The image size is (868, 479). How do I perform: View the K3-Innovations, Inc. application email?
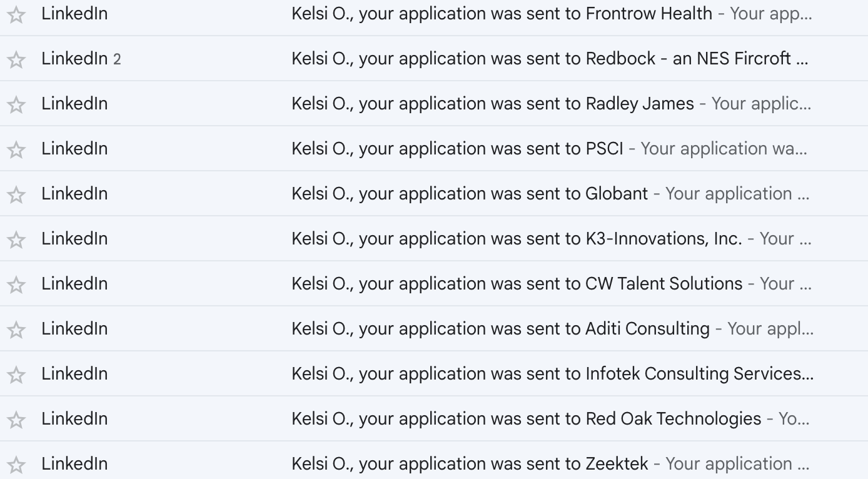[434, 239]
